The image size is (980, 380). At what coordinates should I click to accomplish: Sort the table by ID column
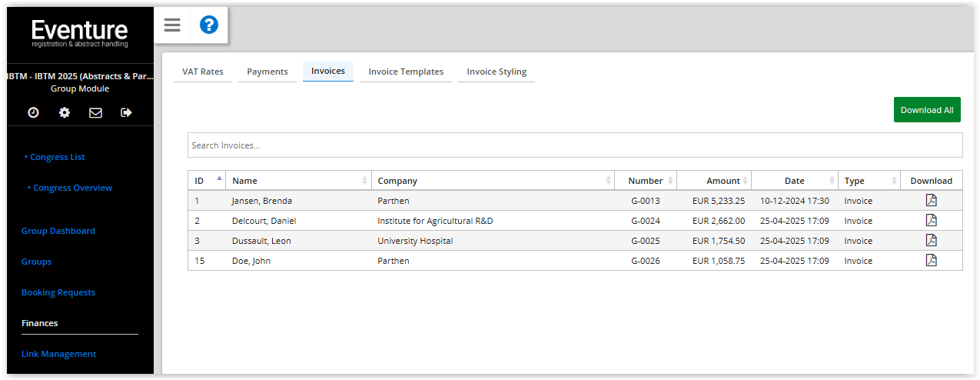[207, 181]
